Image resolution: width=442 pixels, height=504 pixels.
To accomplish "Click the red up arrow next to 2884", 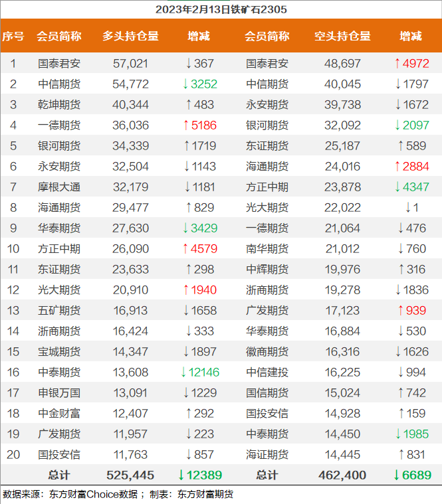I will [x=397, y=167].
